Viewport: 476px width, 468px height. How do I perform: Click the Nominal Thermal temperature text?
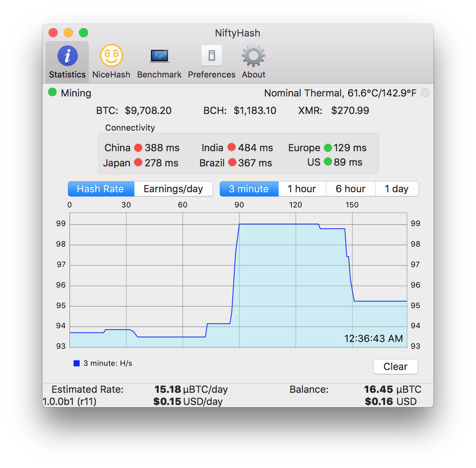pos(340,93)
